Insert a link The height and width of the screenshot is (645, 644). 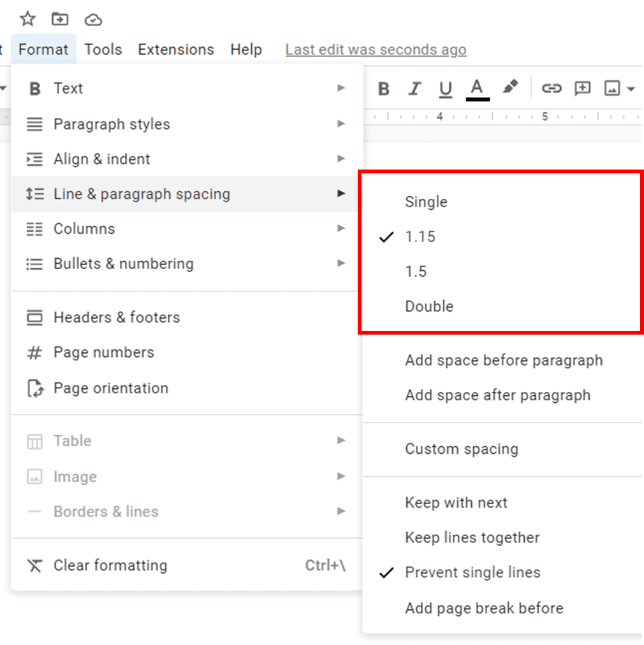coord(552,89)
